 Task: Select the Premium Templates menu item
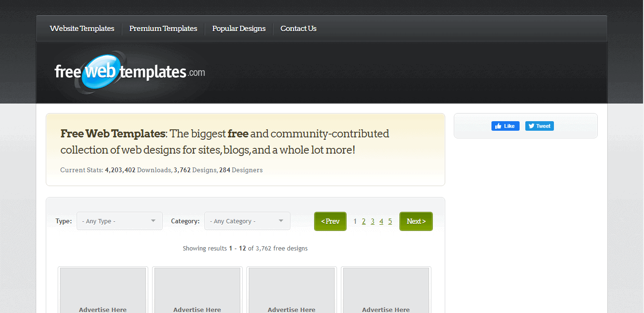163,28
